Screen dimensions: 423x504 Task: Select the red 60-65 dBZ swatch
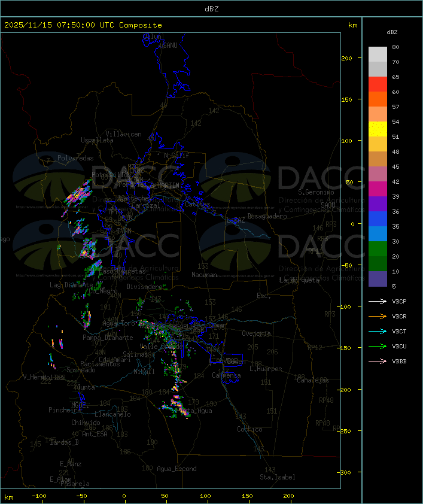pos(378,84)
